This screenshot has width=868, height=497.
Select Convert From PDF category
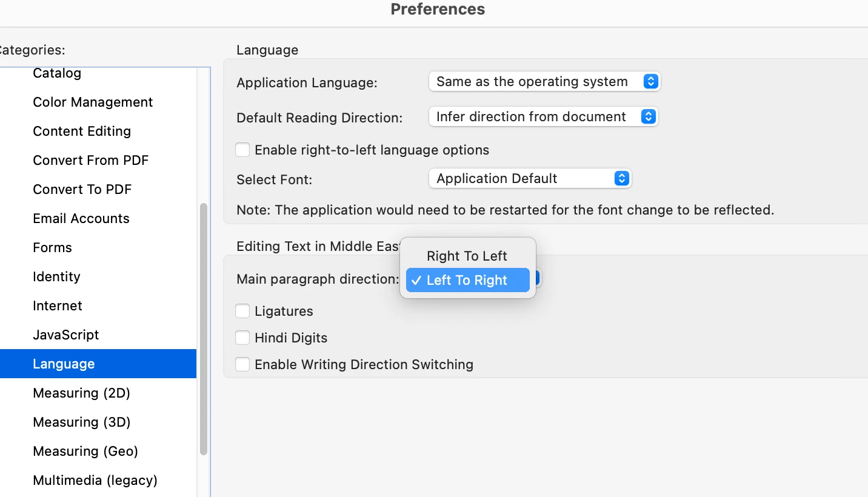tap(90, 161)
